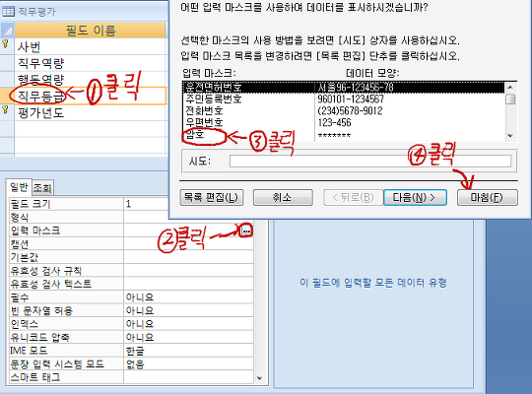This screenshot has width=532, height=394.
Task: Click the 취소 button in the wizard
Action: tap(283, 198)
